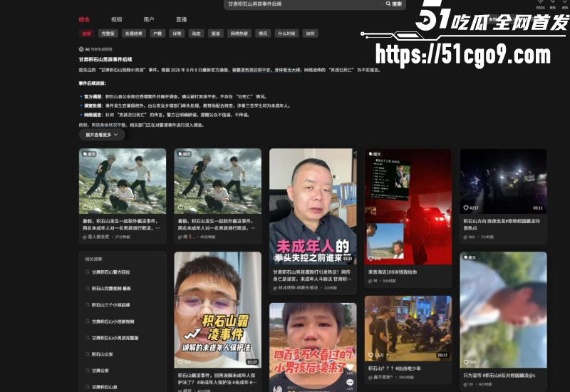Open title 积石山方向 连夜出发
Image resolution: width=570 pixels, height=392 pixels.
[x=502, y=225]
